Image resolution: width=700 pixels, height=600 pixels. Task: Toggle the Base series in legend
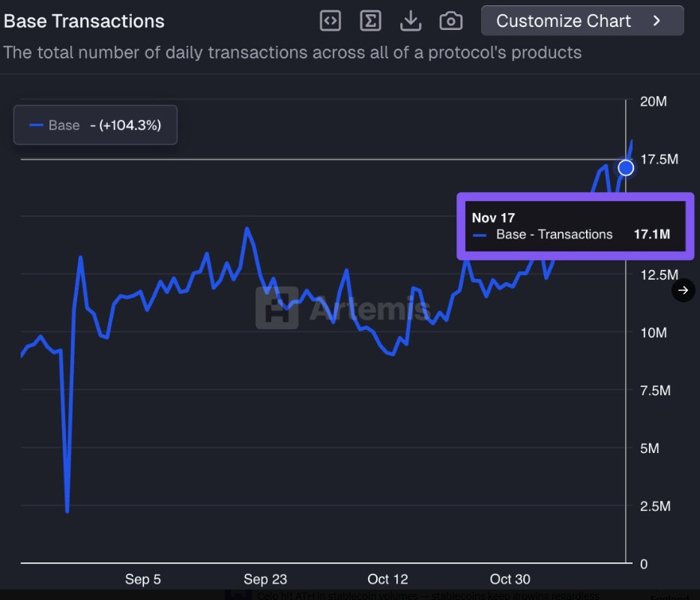click(x=64, y=125)
